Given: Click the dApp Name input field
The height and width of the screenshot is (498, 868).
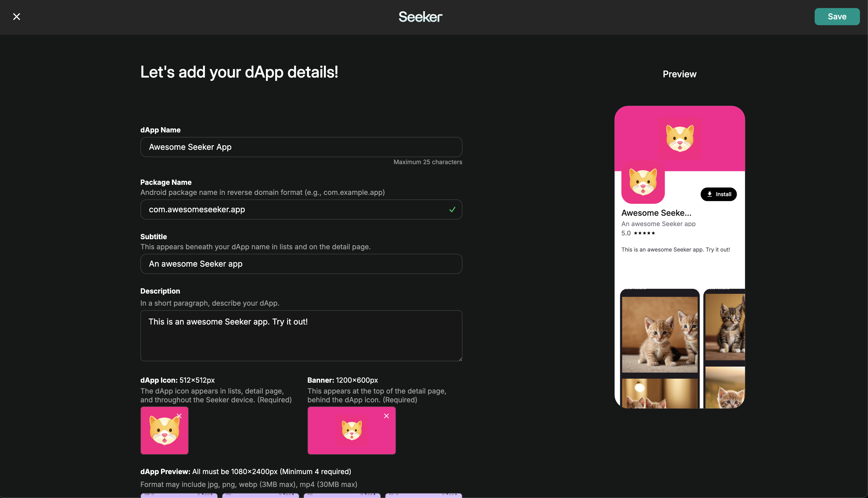Looking at the screenshot, I should pos(301,147).
